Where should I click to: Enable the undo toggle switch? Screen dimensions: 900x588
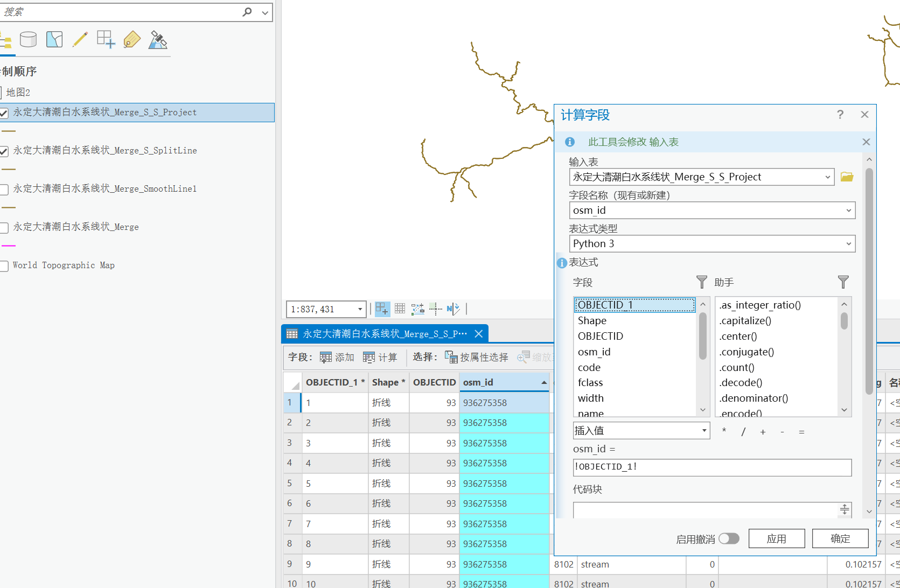click(x=729, y=538)
